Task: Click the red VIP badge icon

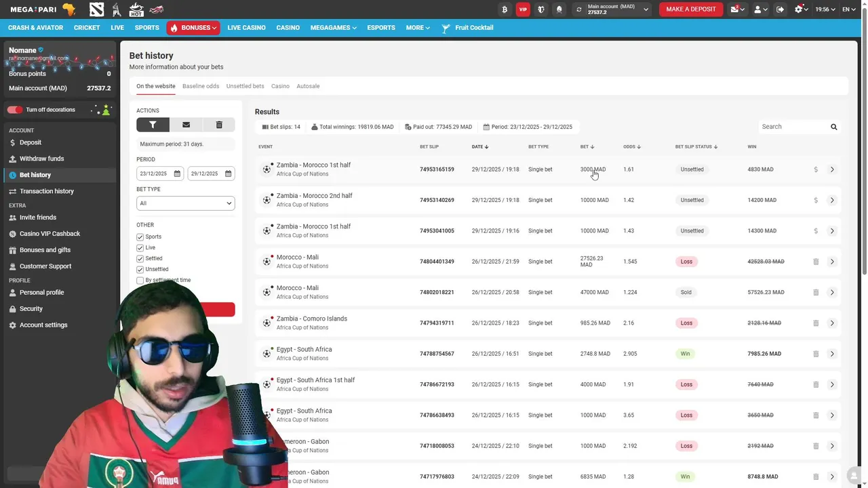Action: [x=522, y=9]
